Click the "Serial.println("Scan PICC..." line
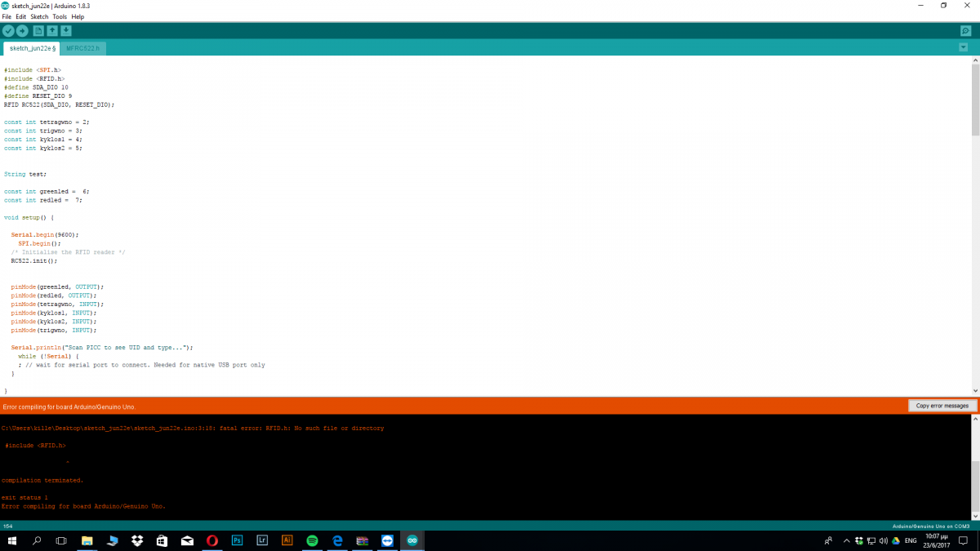This screenshot has height=551, width=980. [x=102, y=348]
